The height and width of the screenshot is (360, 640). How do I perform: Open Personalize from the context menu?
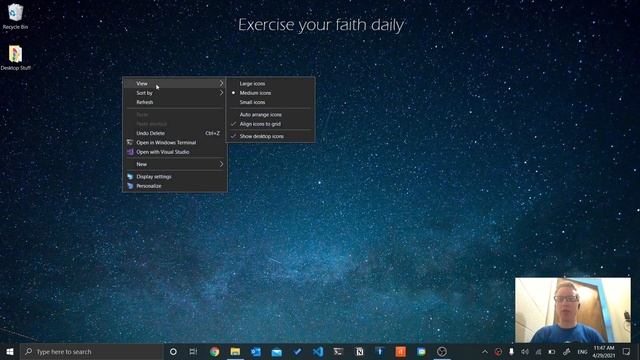click(175, 186)
